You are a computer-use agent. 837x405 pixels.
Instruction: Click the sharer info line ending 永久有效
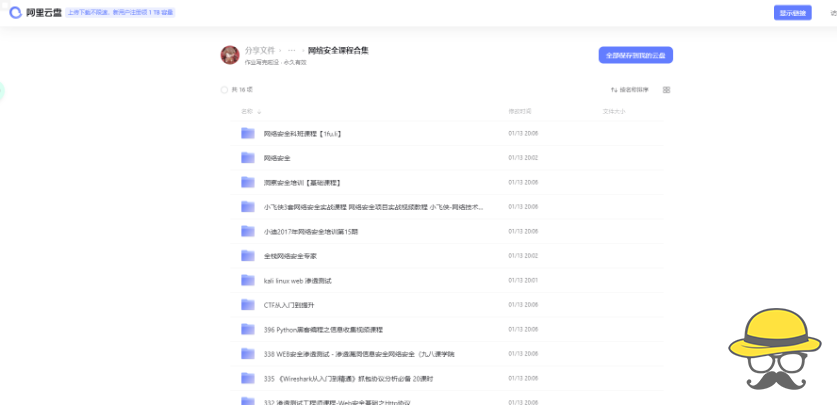pyautogui.click(x=275, y=62)
